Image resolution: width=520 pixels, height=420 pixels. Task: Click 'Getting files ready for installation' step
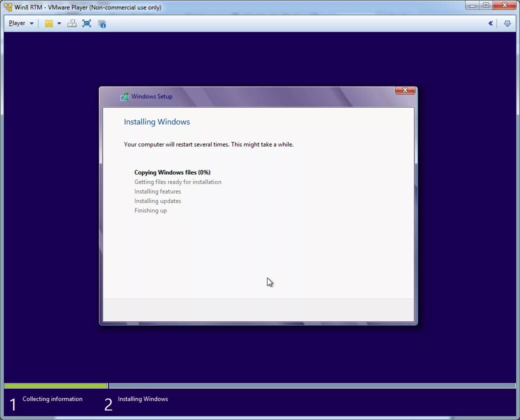click(178, 182)
